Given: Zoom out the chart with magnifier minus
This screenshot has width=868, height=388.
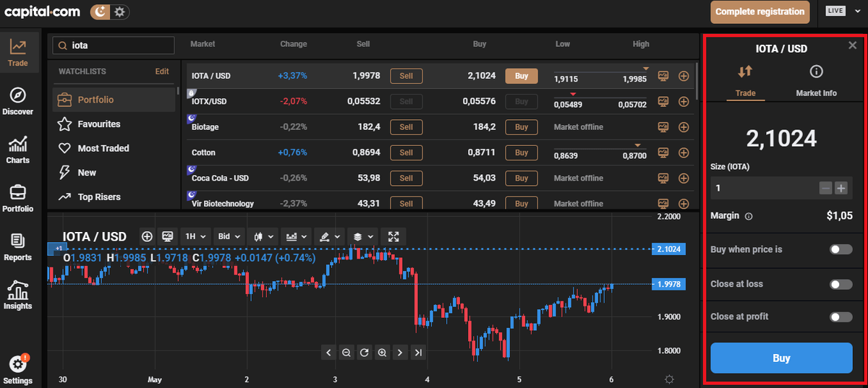Looking at the screenshot, I should [346, 353].
